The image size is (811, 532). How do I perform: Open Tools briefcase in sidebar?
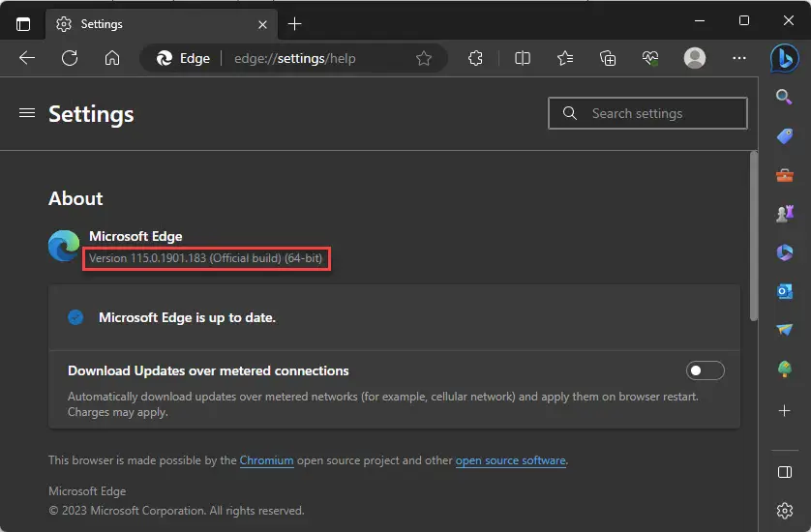pyautogui.click(x=785, y=175)
